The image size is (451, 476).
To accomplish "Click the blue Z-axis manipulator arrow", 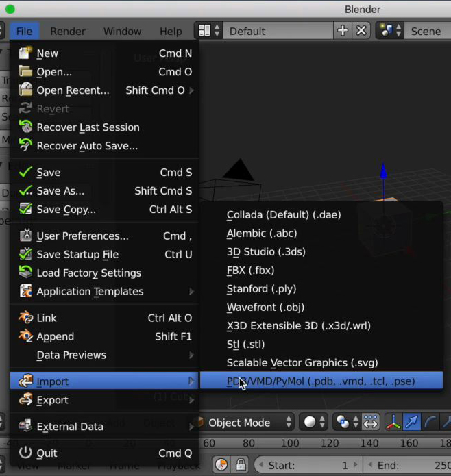I will point(384,171).
